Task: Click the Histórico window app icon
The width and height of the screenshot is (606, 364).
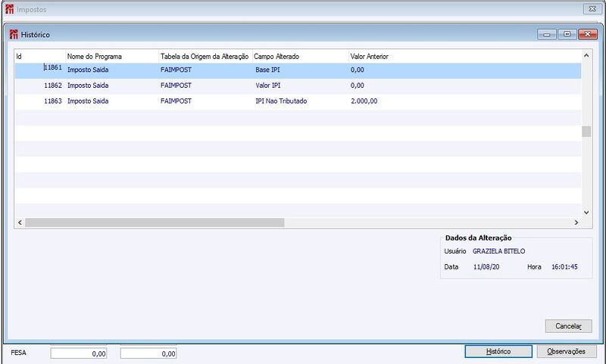Action: point(14,34)
